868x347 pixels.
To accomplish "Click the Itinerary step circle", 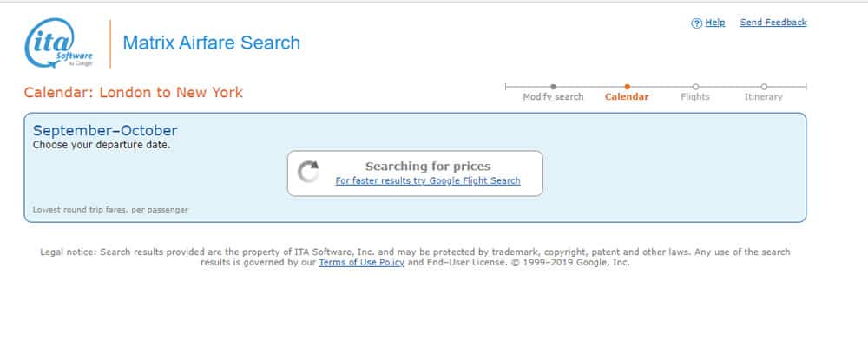I will [x=763, y=87].
